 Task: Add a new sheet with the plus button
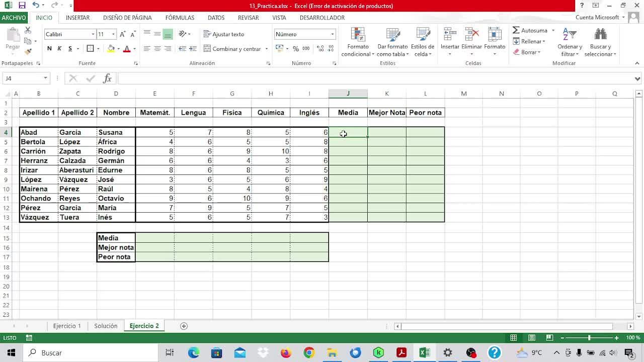[x=184, y=326]
